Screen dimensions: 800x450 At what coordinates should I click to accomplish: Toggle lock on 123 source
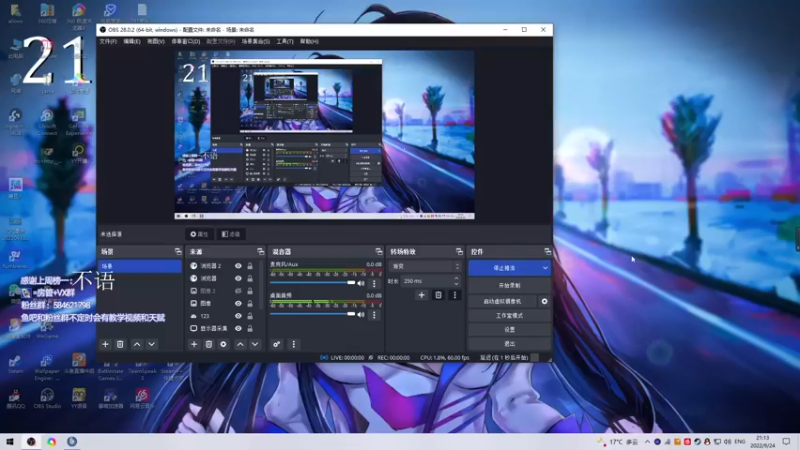[250, 316]
